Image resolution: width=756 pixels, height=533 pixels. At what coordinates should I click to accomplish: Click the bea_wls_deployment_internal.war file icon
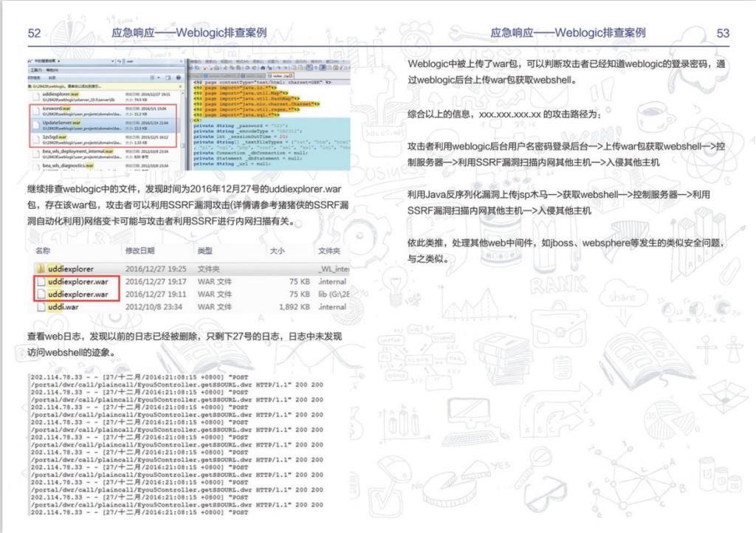coord(37,152)
